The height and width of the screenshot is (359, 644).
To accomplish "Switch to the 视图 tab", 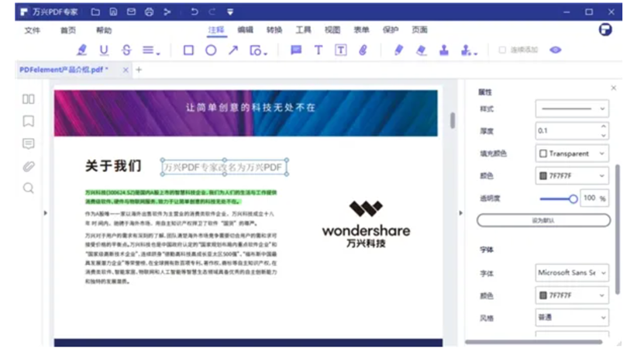I will point(332,29).
